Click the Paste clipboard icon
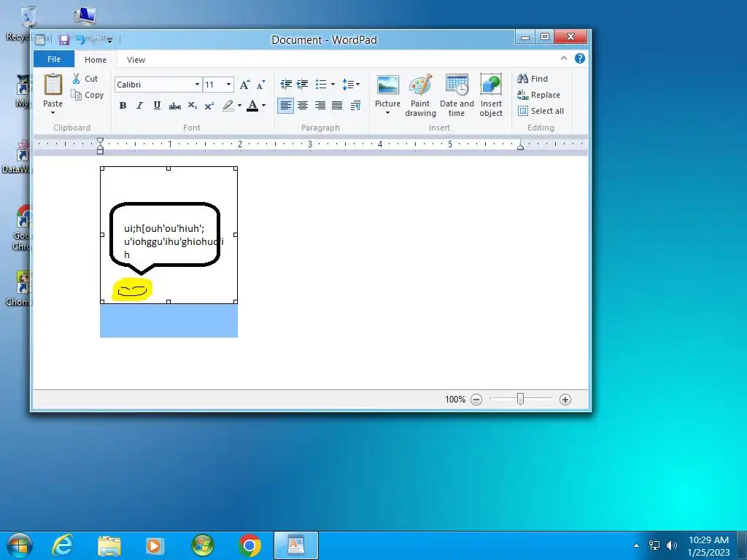Screen dimensions: 747x560 point(53,85)
